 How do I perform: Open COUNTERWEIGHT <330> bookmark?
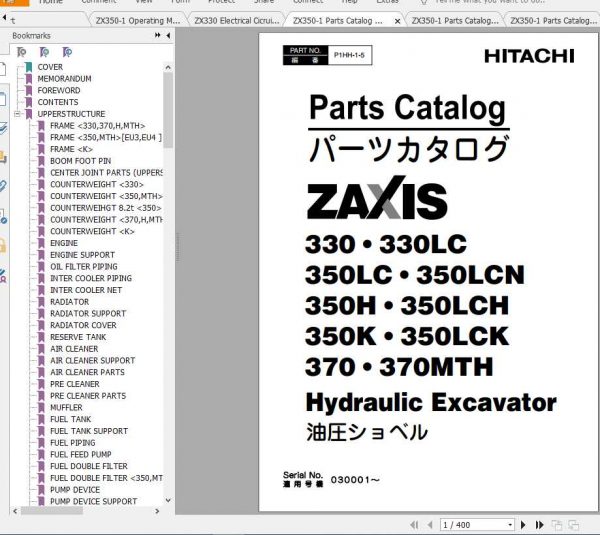point(97,184)
